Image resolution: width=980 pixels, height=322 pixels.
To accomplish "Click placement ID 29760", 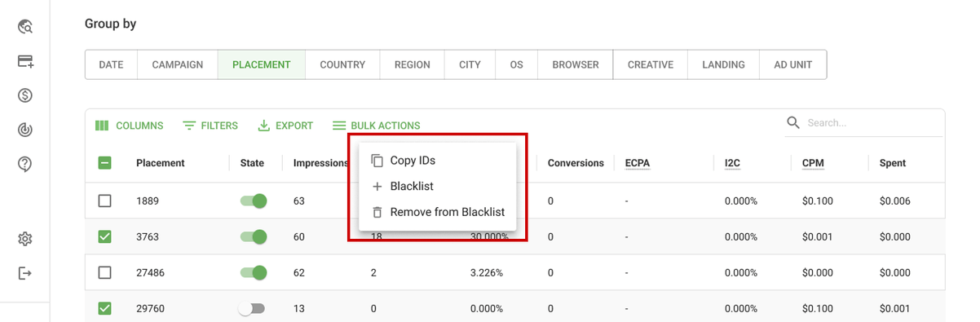I will [x=150, y=308].
